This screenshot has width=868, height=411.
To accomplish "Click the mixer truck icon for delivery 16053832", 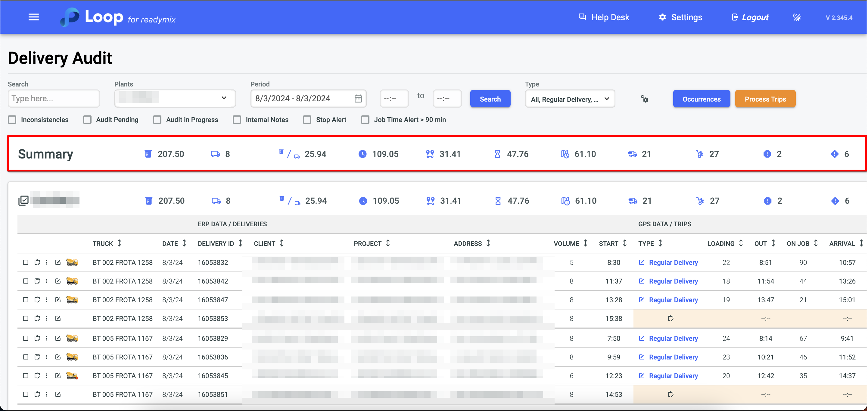I will pos(72,262).
